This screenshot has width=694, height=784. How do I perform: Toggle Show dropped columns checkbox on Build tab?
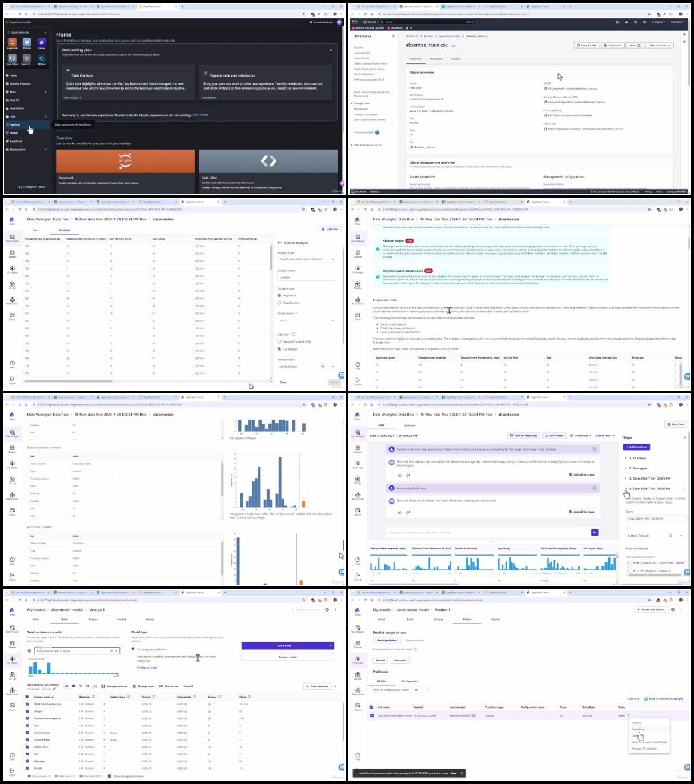click(x=110, y=776)
